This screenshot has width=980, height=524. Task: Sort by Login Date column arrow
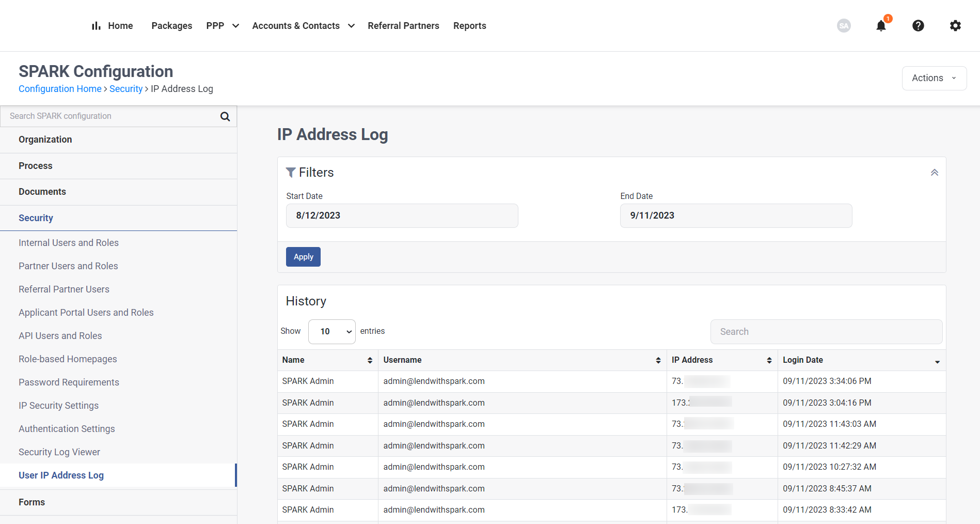click(x=937, y=362)
